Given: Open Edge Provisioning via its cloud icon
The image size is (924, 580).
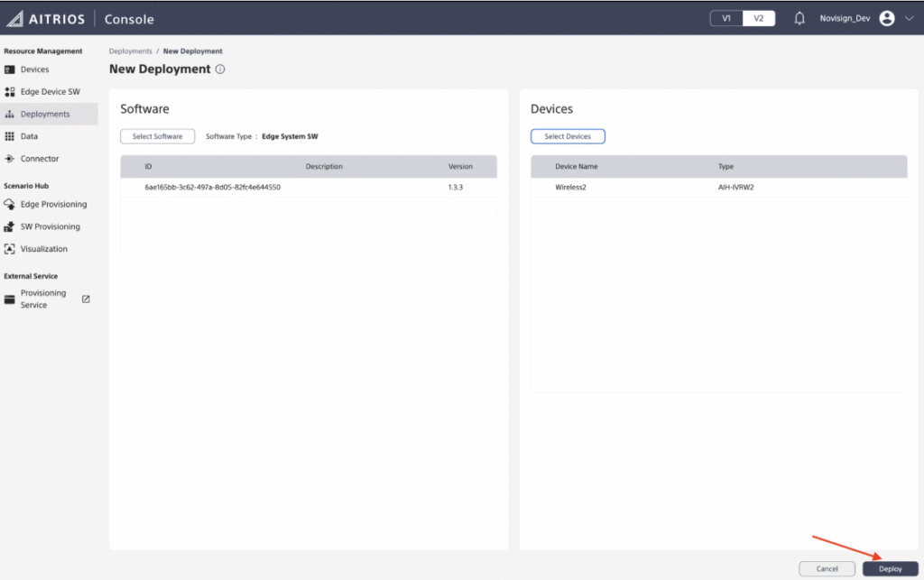Looking at the screenshot, I should click(10, 205).
